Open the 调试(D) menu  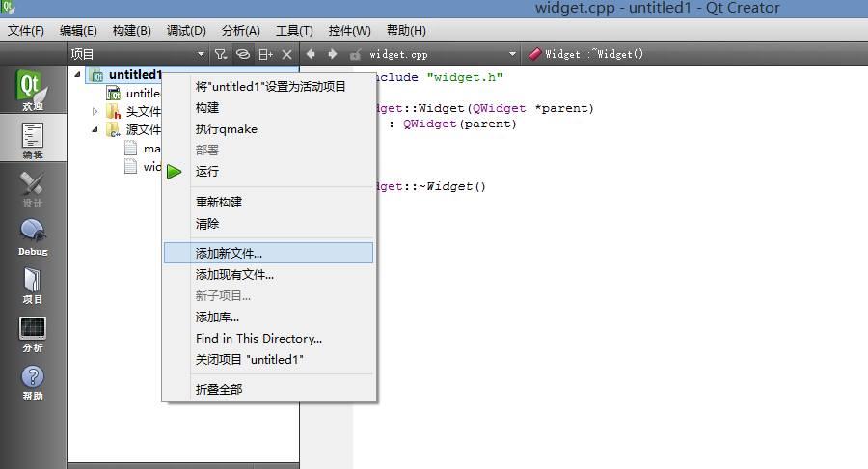186,31
